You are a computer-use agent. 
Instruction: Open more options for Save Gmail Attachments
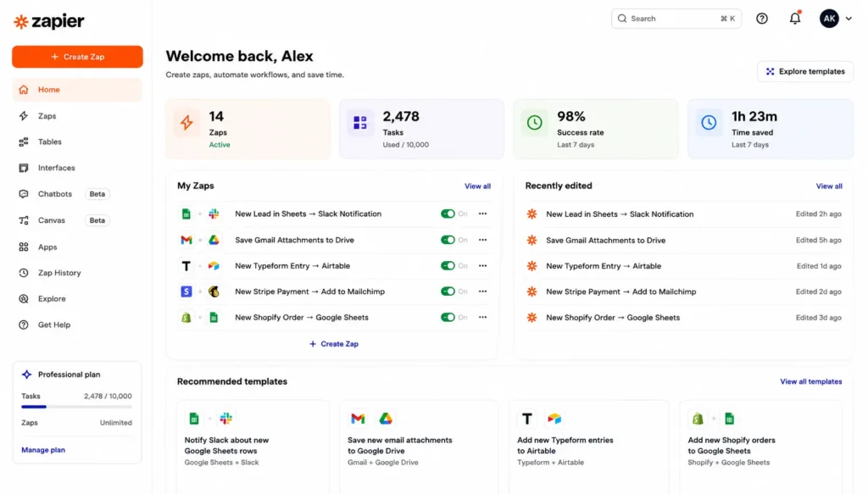[x=482, y=240]
